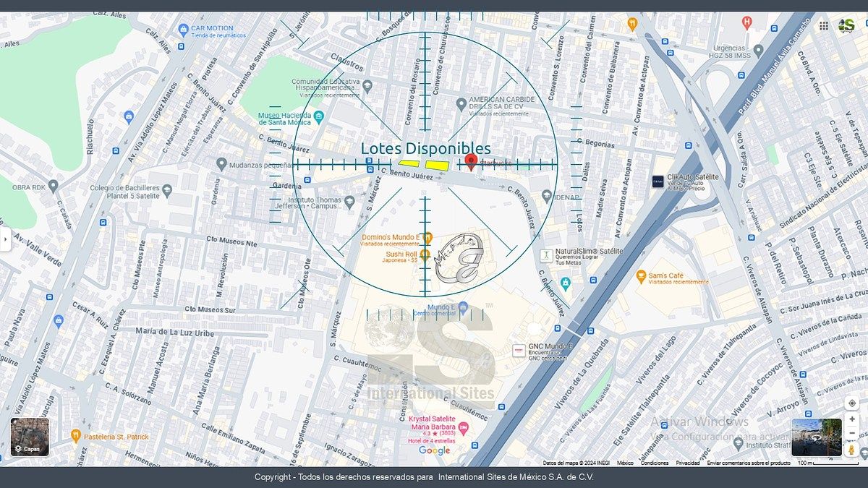
Task: Click the red Starbucks location pin
Action: pos(471,161)
